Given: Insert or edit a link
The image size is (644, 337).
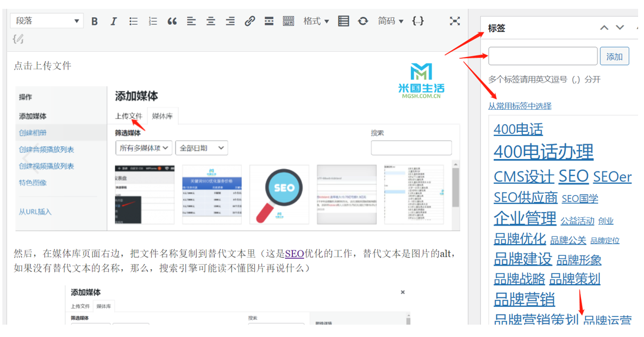Looking at the screenshot, I should click(250, 21).
